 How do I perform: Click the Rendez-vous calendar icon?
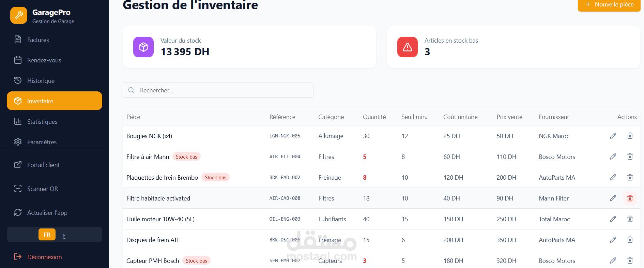pos(18,60)
